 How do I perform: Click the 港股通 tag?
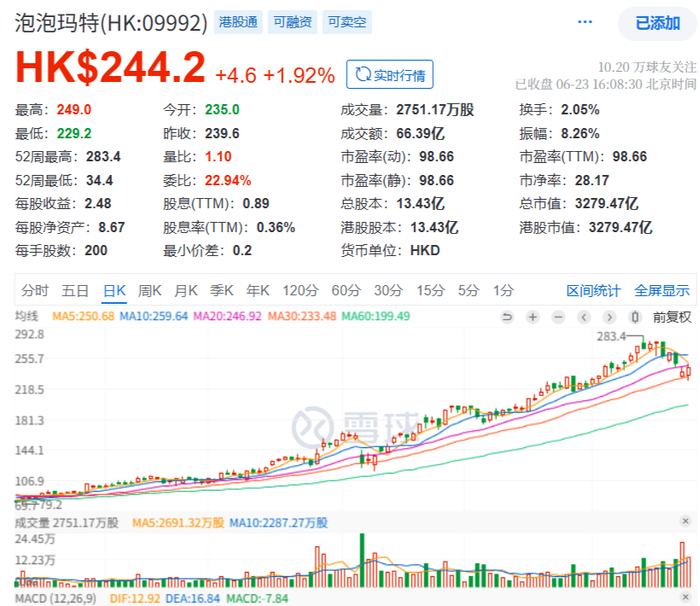[x=238, y=22]
